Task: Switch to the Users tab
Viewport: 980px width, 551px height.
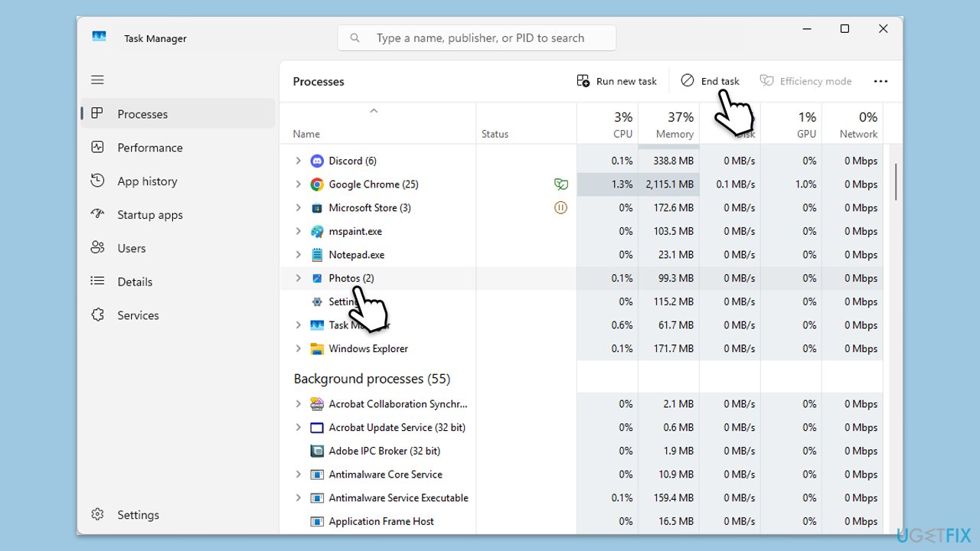Action: point(178,249)
